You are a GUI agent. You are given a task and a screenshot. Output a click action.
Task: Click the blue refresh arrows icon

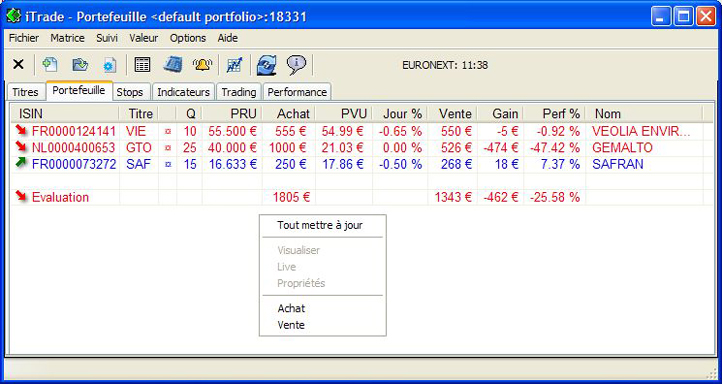click(267, 65)
